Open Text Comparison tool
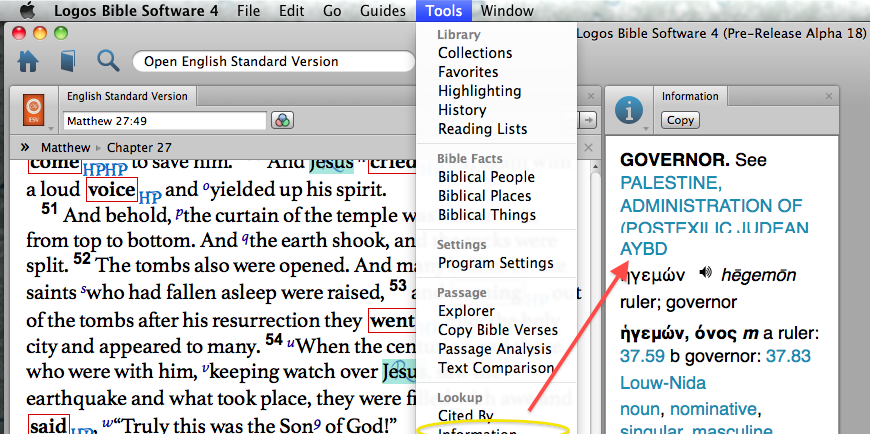 (496, 367)
